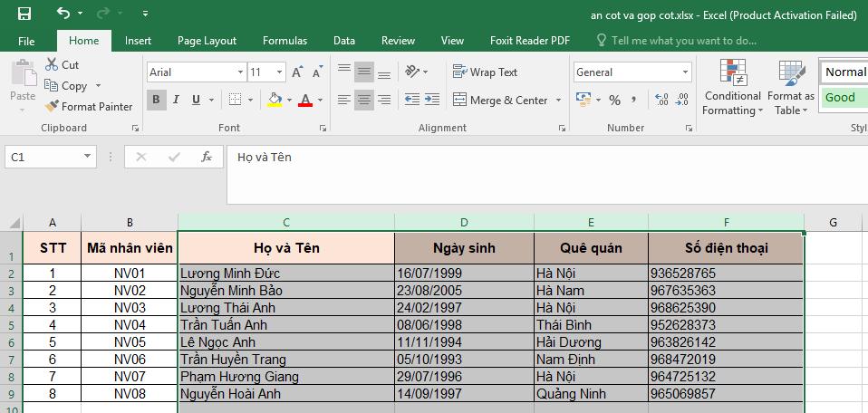This screenshot has width=868, height=413.
Task: Toggle underline formatting
Action: click(x=196, y=101)
